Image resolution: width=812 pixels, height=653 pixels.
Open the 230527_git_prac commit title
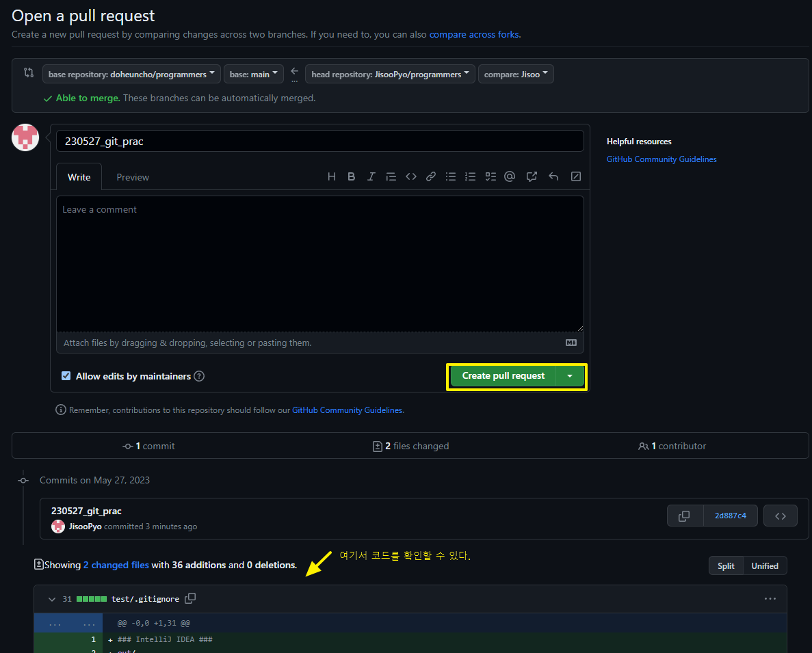pyautogui.click(x=86, y=511)
